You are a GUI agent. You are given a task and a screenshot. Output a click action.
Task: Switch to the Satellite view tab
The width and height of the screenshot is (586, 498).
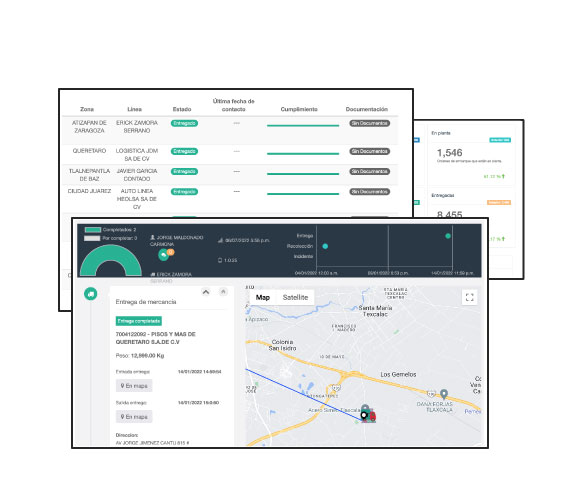295,297
